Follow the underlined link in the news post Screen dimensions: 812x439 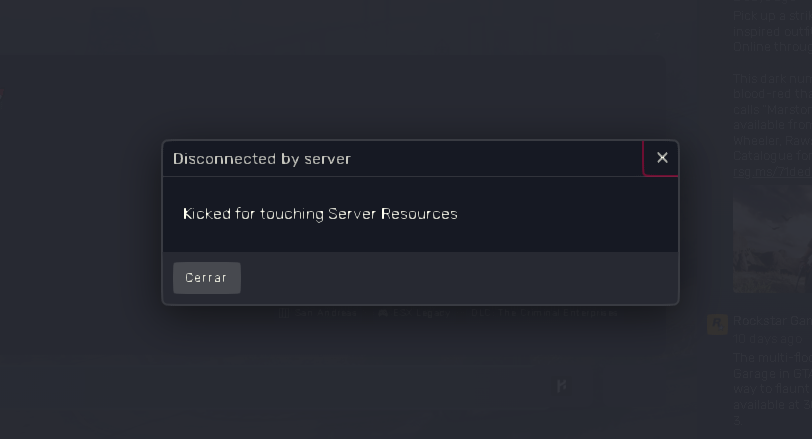(x=772, y=171)
